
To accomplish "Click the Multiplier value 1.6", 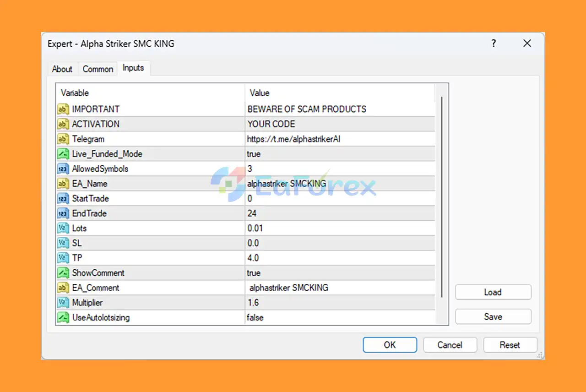I will coord(253,303).
